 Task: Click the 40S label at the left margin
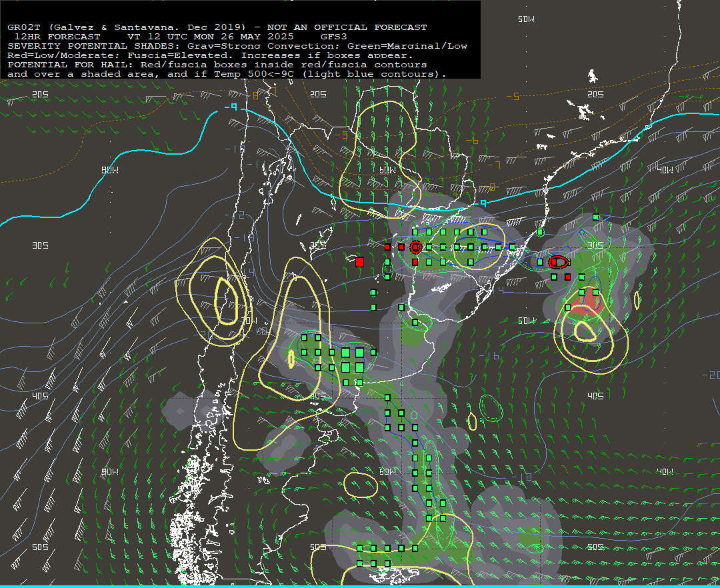(x=41, y=396)
